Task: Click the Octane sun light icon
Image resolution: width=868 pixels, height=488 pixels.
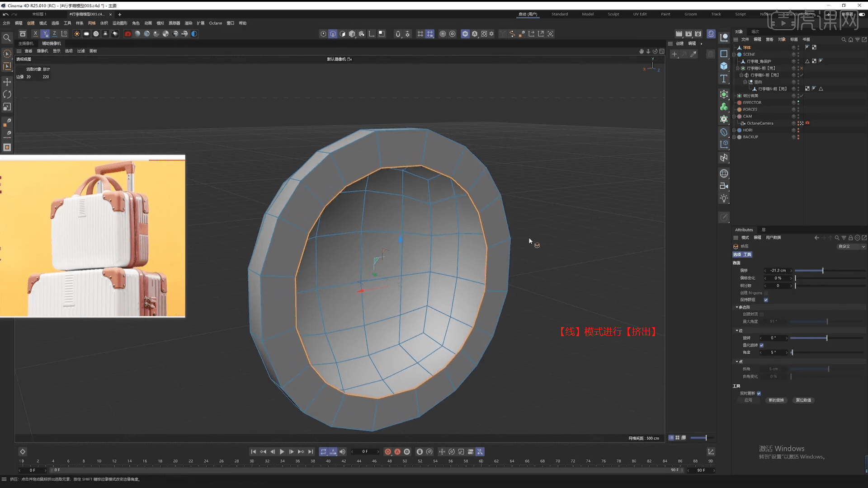Action: [x=77, y=34]
